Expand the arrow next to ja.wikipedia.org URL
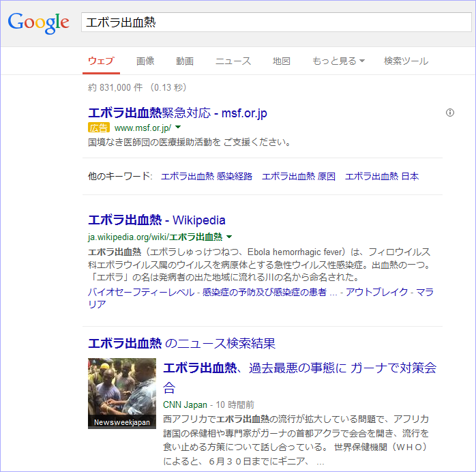Screen dimensions: 476x472 pos(230,237)
